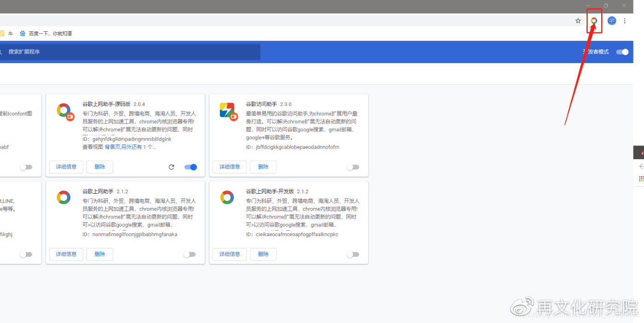Click the 谷歌上网助手-开发版 title text
Viewport: 644px width, 323px height.
click(270, 191)
